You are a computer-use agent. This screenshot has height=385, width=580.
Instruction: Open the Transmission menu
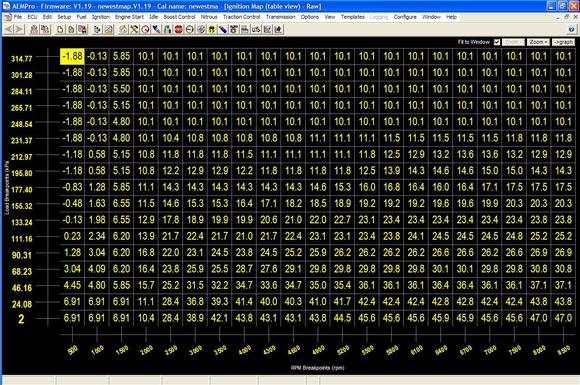pos(280,17)
